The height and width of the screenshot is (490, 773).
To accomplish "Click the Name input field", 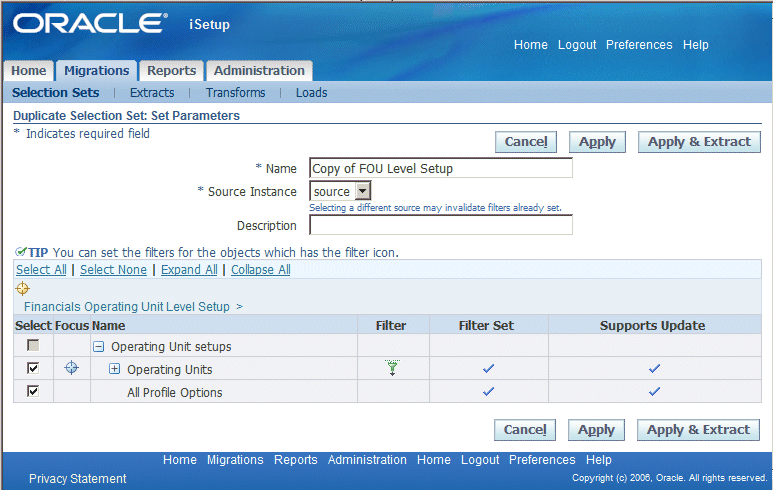I will [441, 168].
